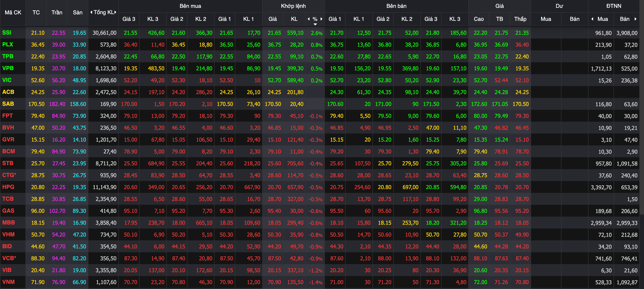
Task: Click SSI foreign sell 3,908,00
Action: 627,33
